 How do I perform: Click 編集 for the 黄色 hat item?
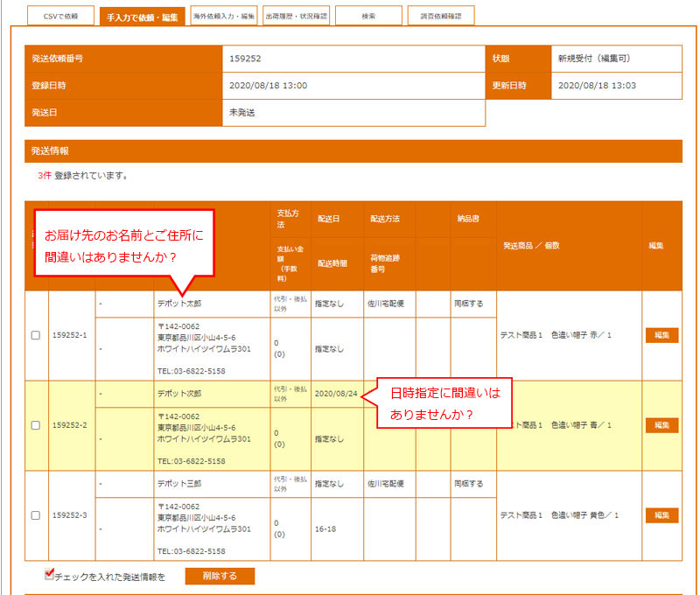pyautogui.click(x=661, y=515)
